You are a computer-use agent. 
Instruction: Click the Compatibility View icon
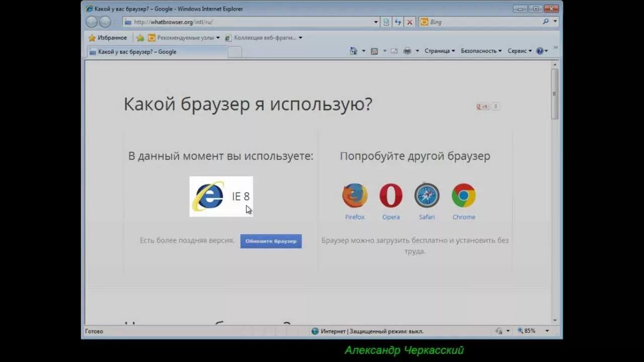click(x=386, y=22)
